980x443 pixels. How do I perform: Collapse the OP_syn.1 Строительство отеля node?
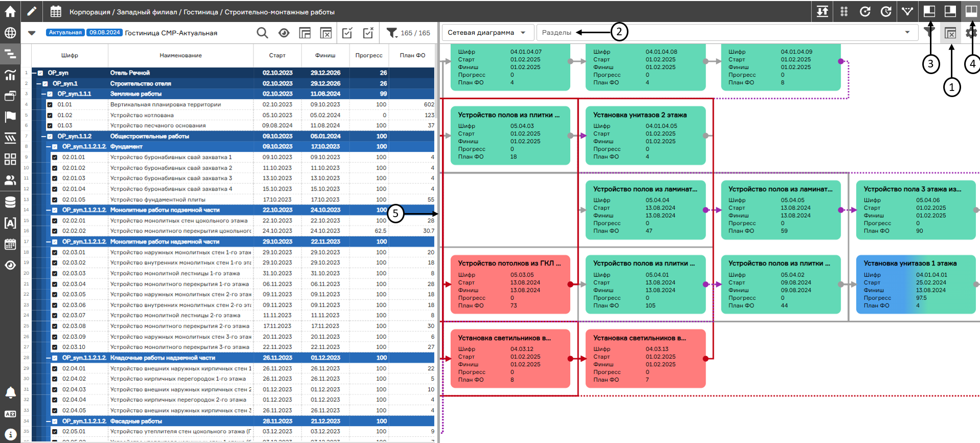(x=39, y=84)
